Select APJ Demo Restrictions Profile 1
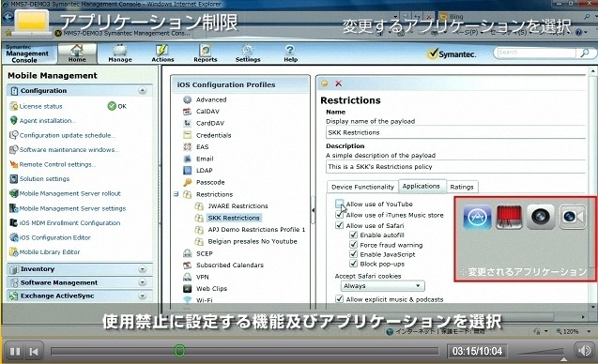This screenshot has width=598, height=364. click(256, 230)
